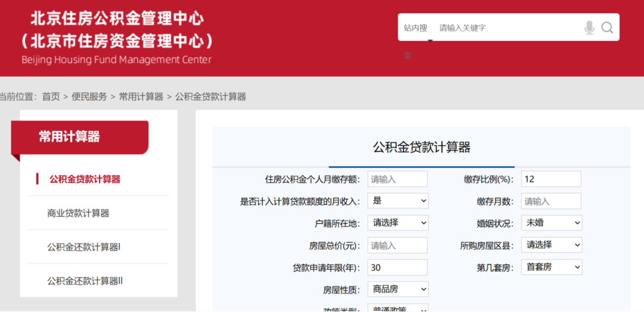Screen dimensions: 644x312
Task: Click the 房屋性质 label text
Action: tap(341, 290)
